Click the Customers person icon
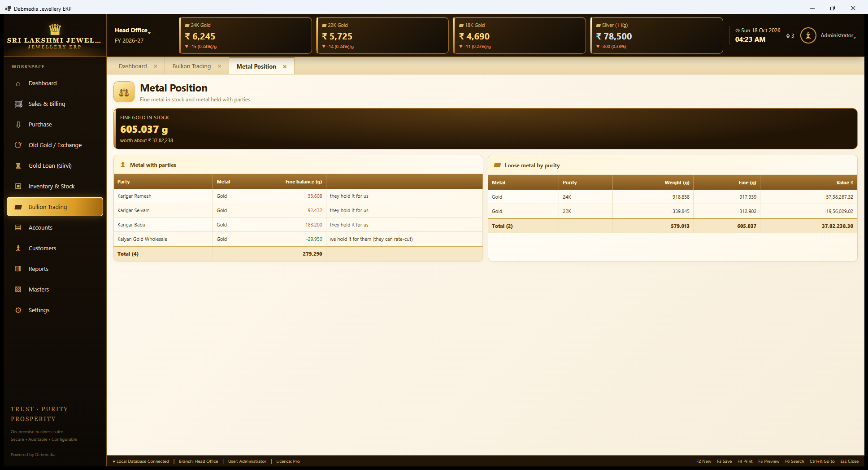The height and width of the screenshot is (470, 868). [x=18, y=248]
